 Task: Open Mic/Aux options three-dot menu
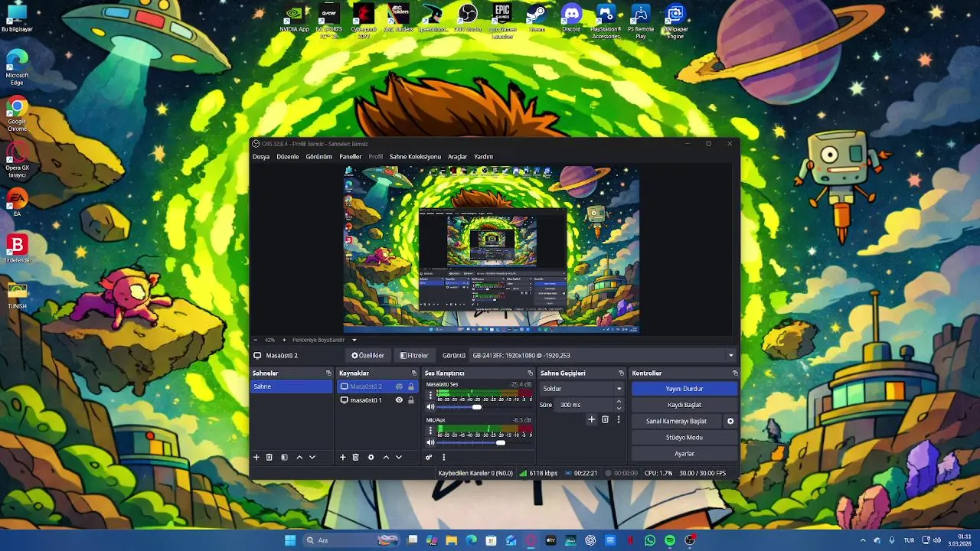click(x=430, y=431)
